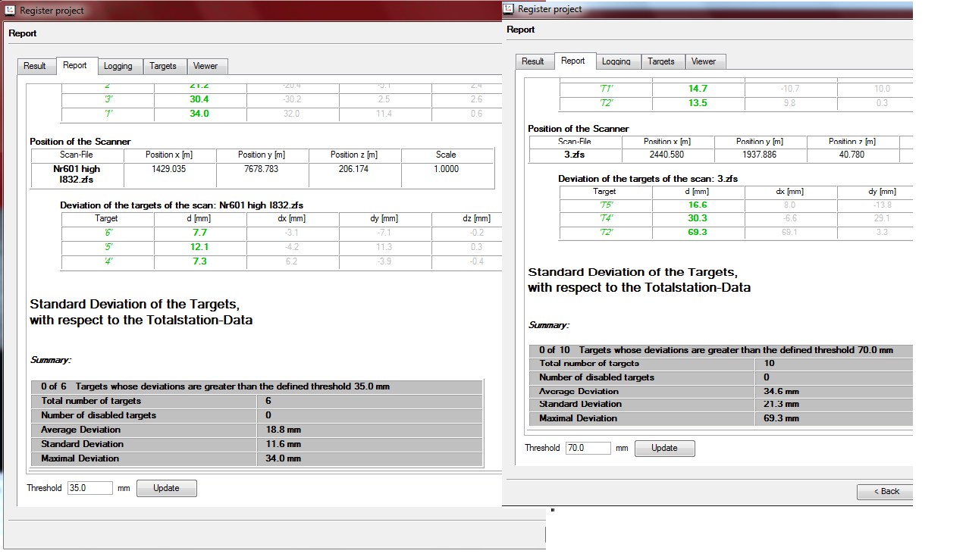
Task: Click the Threshold field showing 35.0
Action: point(90,488)
